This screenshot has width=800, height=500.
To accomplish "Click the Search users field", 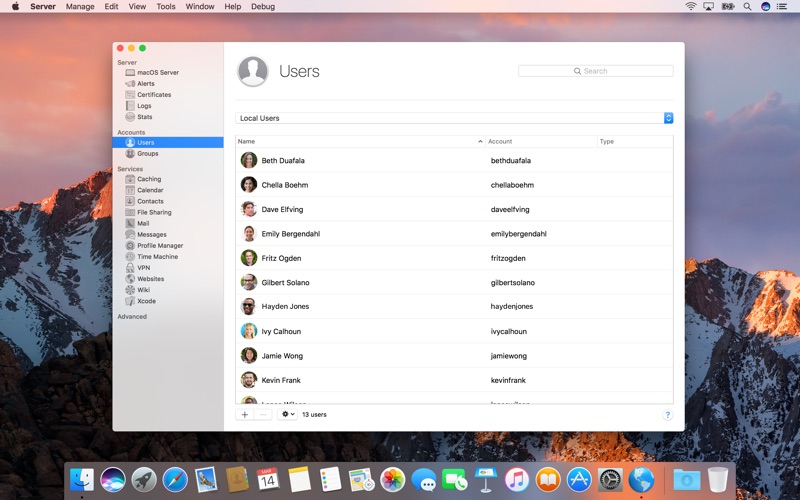I will [595, 71].
